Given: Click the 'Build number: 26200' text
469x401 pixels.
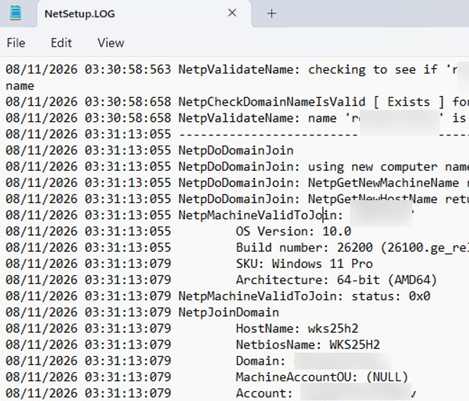Looking at the screenshot, I should click(x=304, y=247).
